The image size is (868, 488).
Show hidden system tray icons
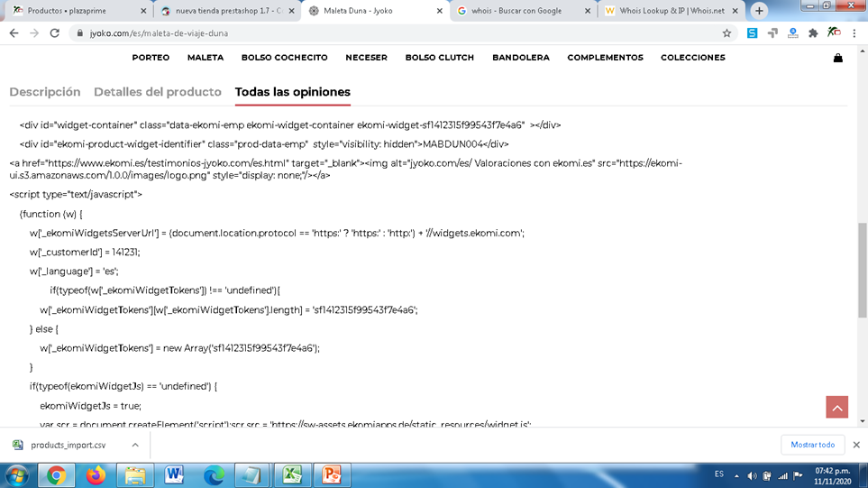pos(736,475)
